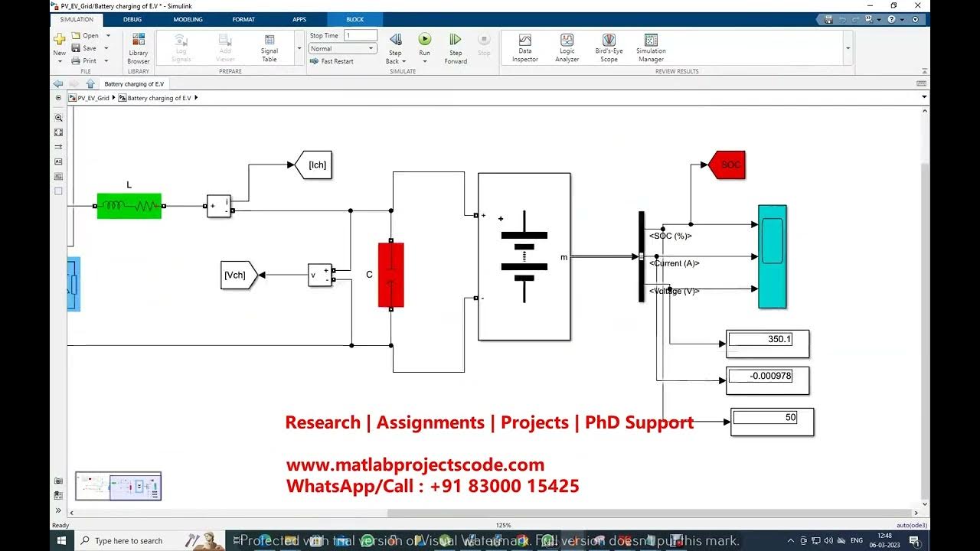The image size is (980, 551).
Task: Switch to the Format tab
Action: 243,19
